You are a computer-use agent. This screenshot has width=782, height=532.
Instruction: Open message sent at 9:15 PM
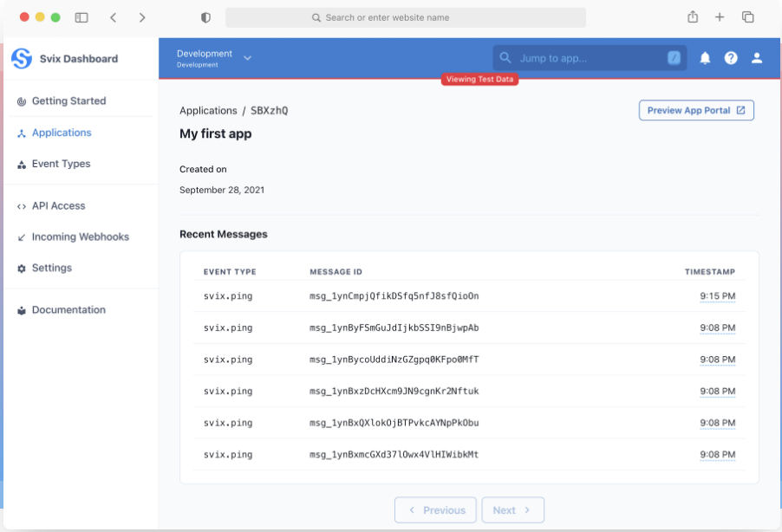[394, 296]
